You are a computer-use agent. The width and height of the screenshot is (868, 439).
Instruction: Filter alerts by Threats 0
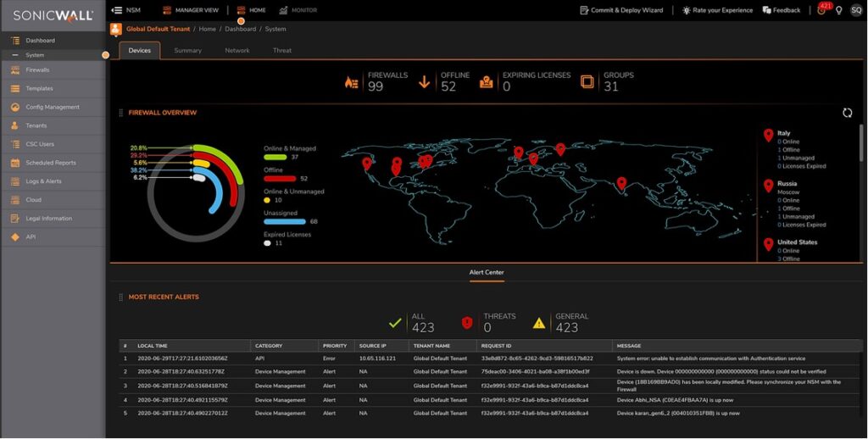click(x=489, y=322)
